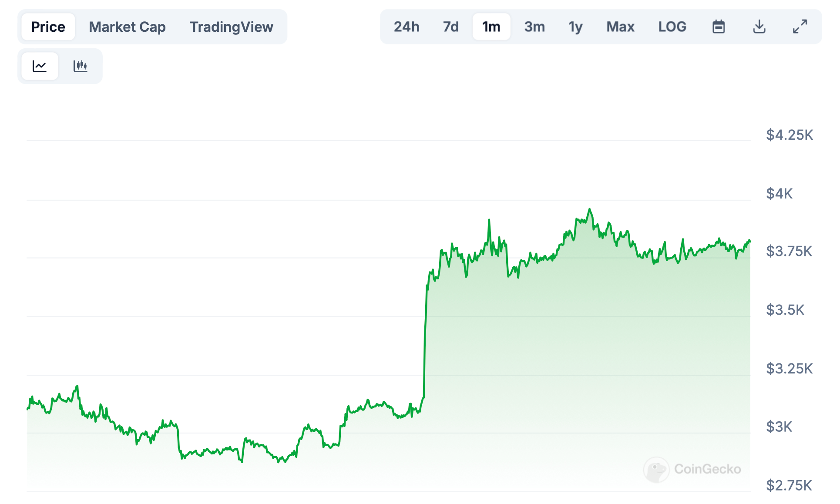Screen dimensions: 840x504
Task: Choose the 1m time range
Action: tap(491, 27)
